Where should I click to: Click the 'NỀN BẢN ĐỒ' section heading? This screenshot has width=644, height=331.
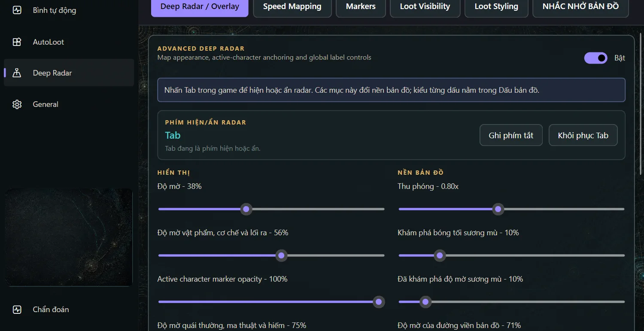[x=421, y=173]
